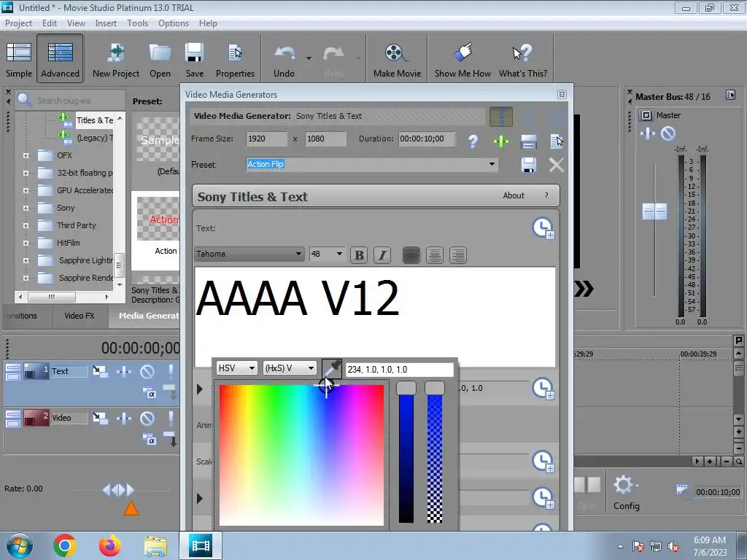Toggle bold text formatting
This screenshot has width=747, height=560.
(359, 255)
